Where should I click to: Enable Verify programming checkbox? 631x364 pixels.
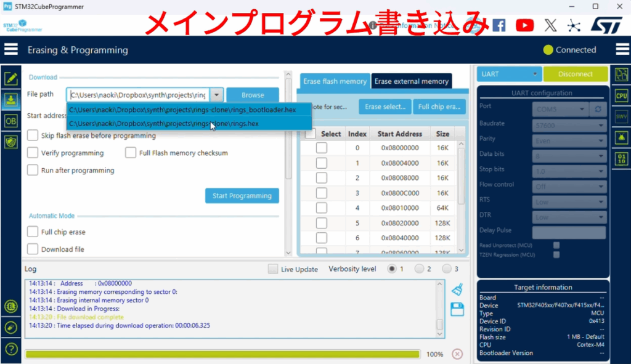pos(33,153)
